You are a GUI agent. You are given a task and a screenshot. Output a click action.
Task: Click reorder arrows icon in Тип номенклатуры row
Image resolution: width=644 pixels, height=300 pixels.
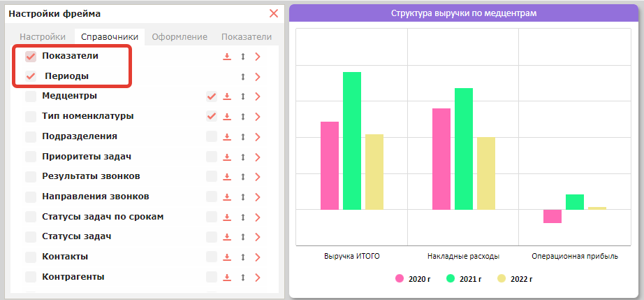[x=243, y=117]
